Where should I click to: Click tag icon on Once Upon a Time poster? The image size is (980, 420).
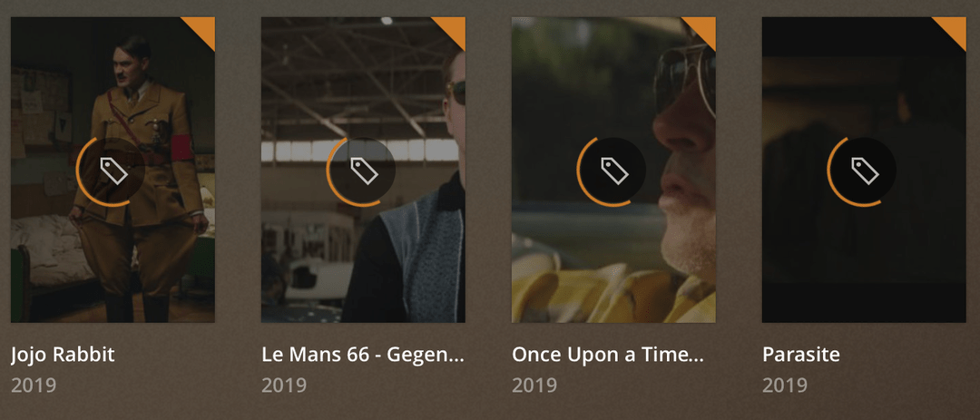click(613, 171)
